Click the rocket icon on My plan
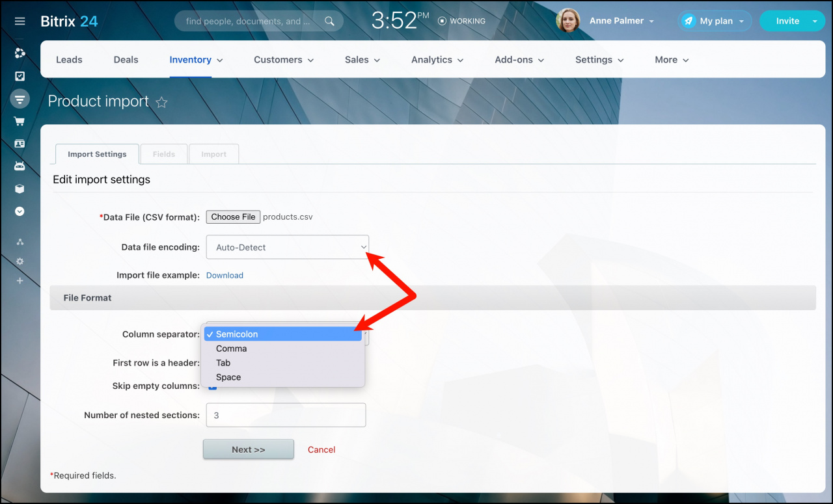This screenshot has height=504, width=833. pyautogui.click(x=689, y=21)
